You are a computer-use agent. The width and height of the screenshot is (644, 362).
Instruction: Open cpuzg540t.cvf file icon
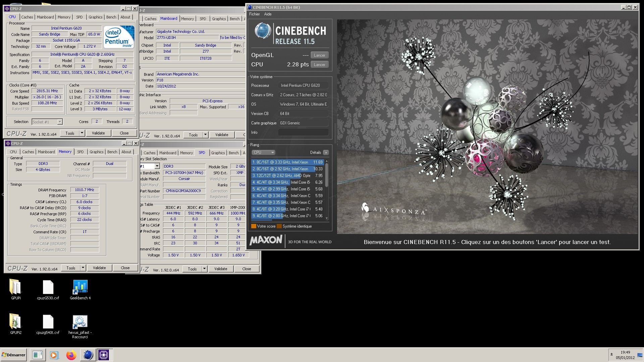click(x=48, y=322)
